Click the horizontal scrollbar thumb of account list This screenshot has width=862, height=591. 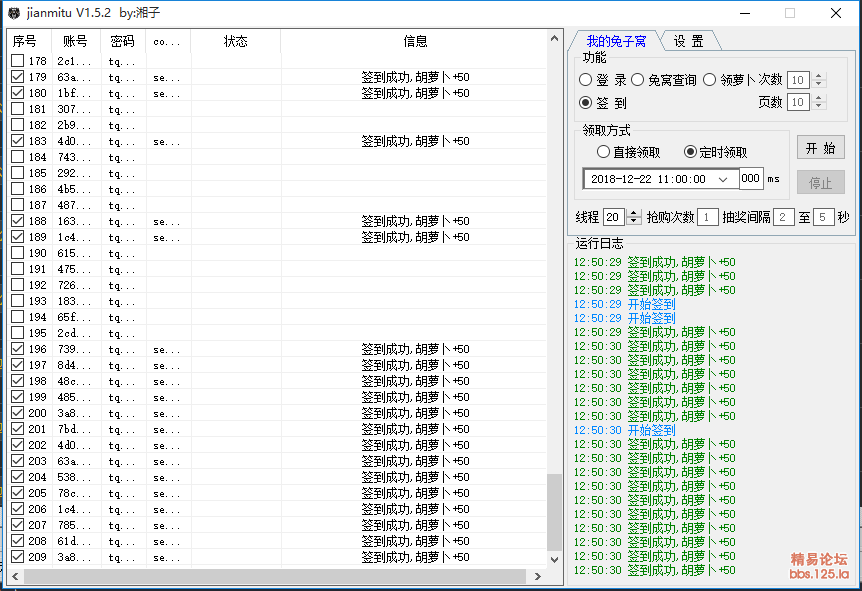(x=275, y=576)
